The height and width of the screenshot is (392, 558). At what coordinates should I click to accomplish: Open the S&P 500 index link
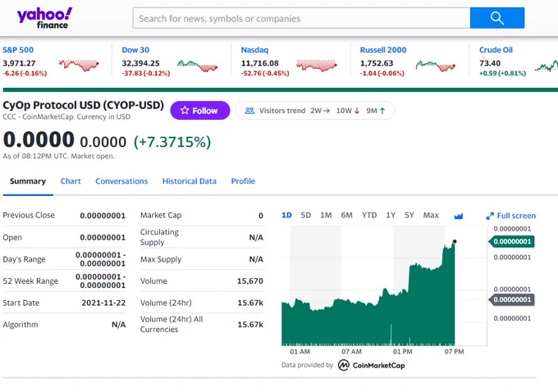[x=18, y=50]
